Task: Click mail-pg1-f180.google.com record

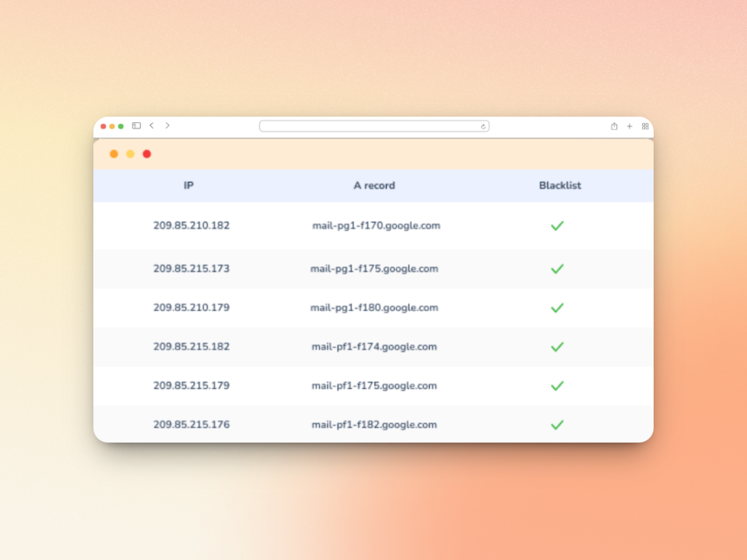Action: point(374,308)
